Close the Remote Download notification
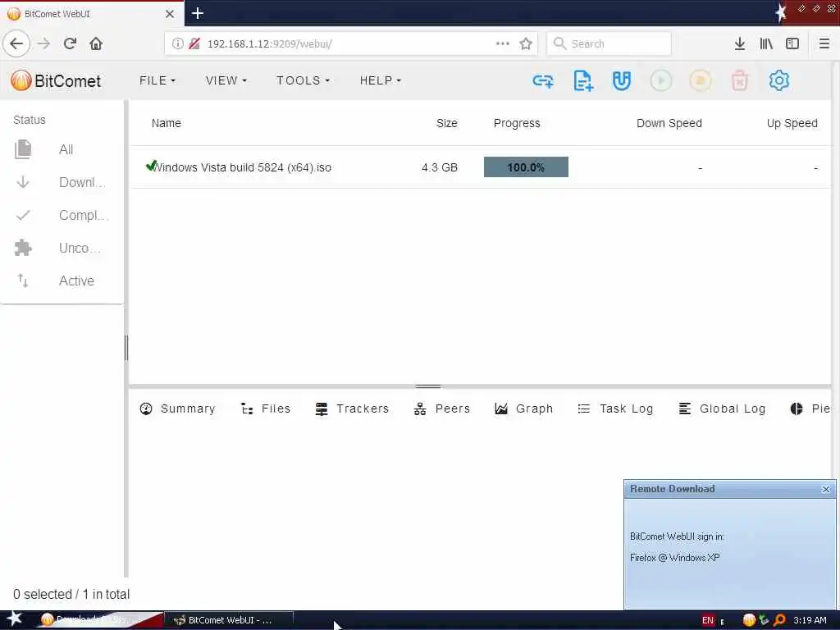The width and height of the screenshot is (840, 630). [x=825, y=489]
